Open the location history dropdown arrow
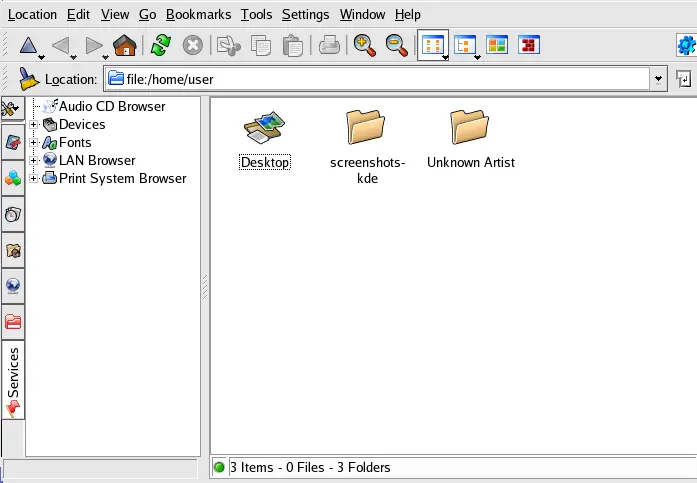The width and height of the screenshot is (697, 483). pos(658,78)
